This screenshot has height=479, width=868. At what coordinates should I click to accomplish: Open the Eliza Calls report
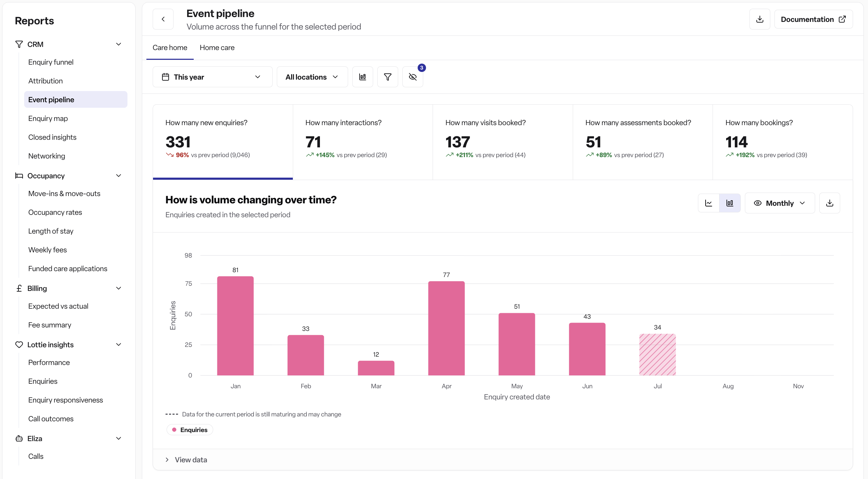[x=76, y=456]
